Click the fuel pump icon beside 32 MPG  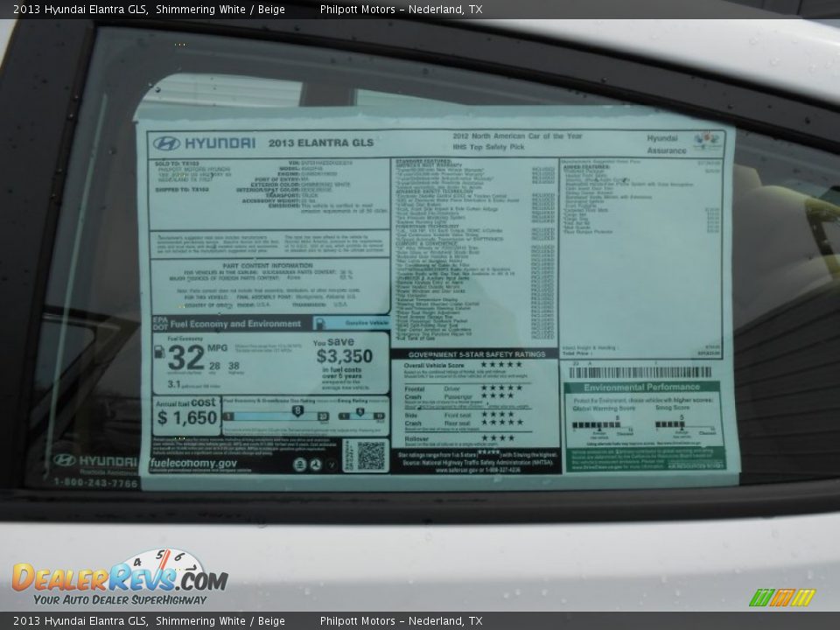pos(159,352)
